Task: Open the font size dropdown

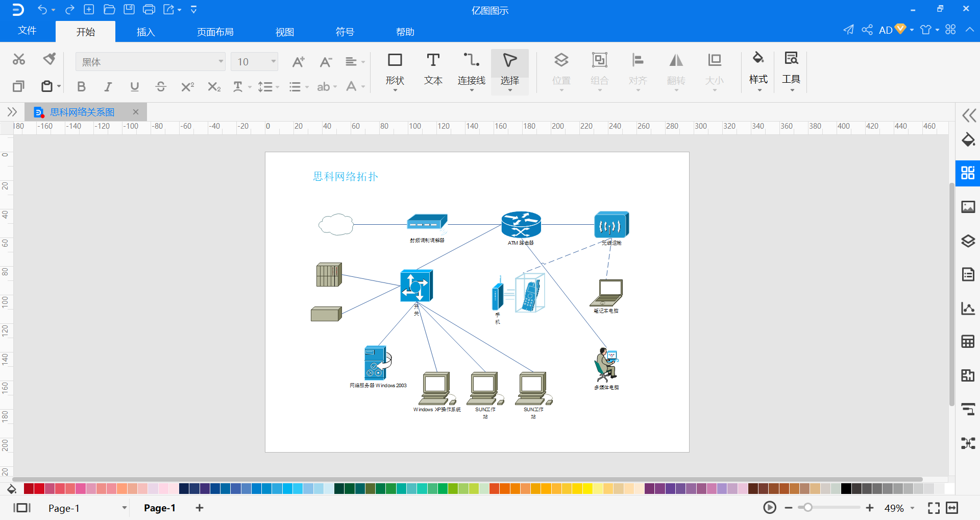Action: point(274,62)
